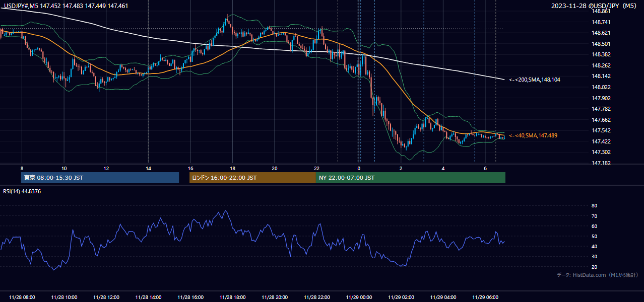Screen dimensions: 644x302
Task: Click hour label 22 on the price chart time axis
Action: [316, 168]
